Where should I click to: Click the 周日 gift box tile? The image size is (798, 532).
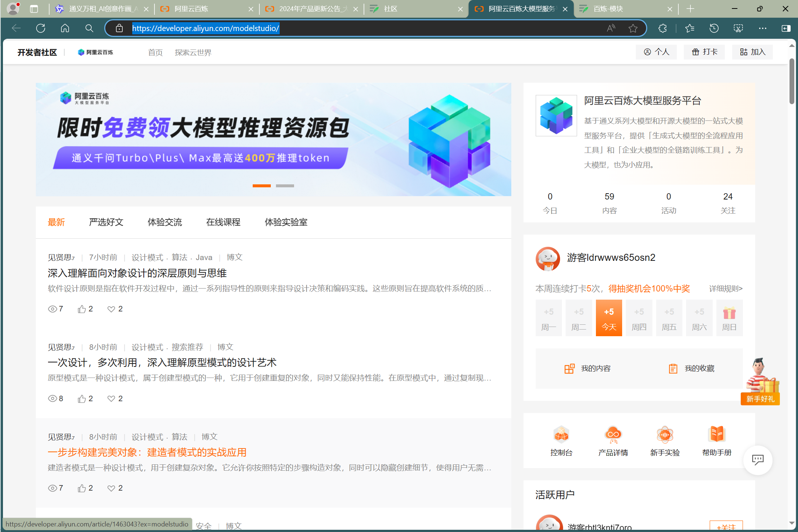[x=729, y=318]
